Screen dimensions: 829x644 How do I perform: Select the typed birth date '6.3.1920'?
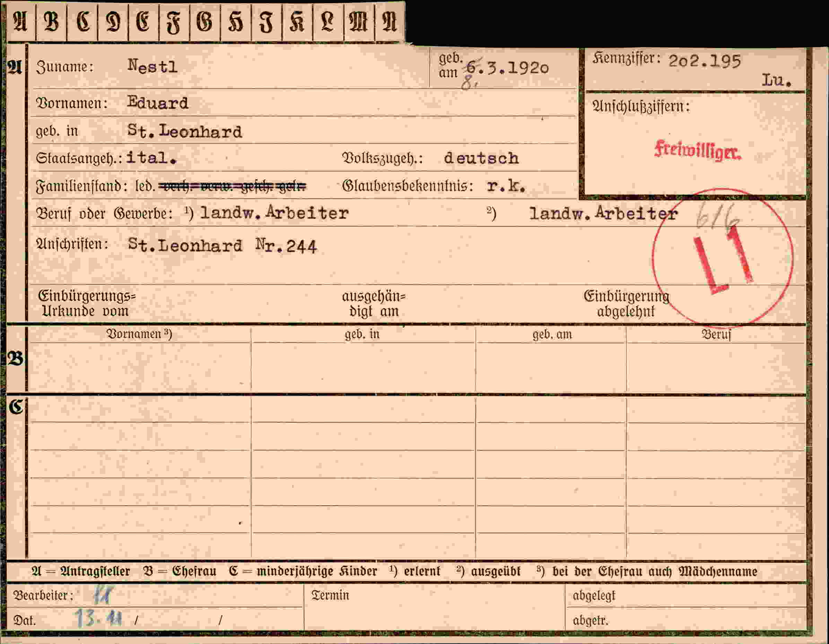(507, 68)
